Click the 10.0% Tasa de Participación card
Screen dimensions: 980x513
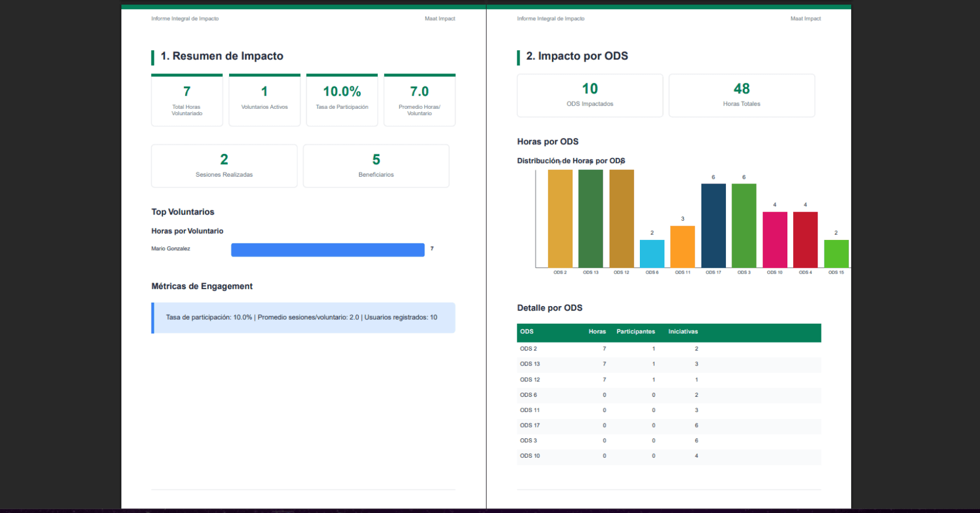coord(342,100)
